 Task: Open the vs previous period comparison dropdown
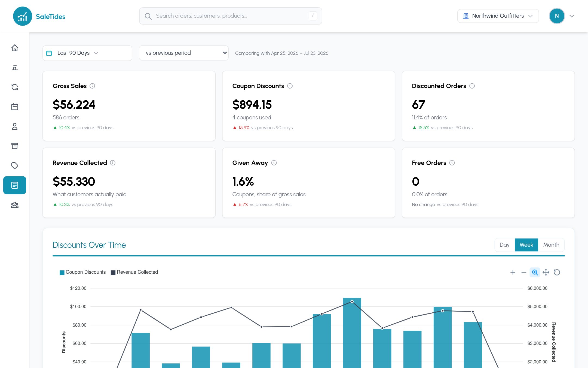pos(184,53)
